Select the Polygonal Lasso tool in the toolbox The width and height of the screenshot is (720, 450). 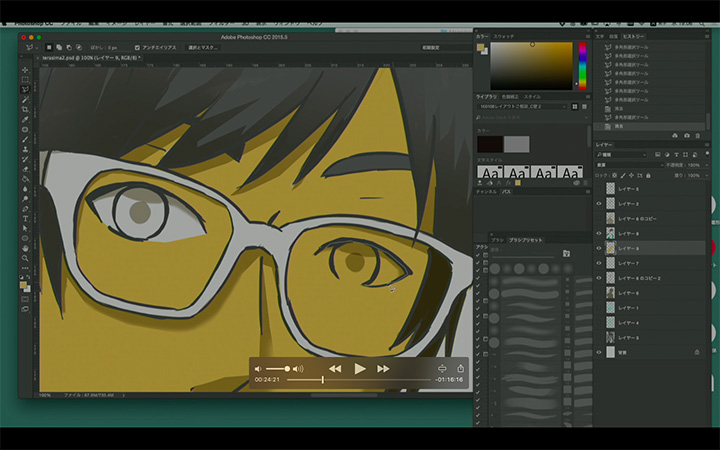tap(25, 90)
